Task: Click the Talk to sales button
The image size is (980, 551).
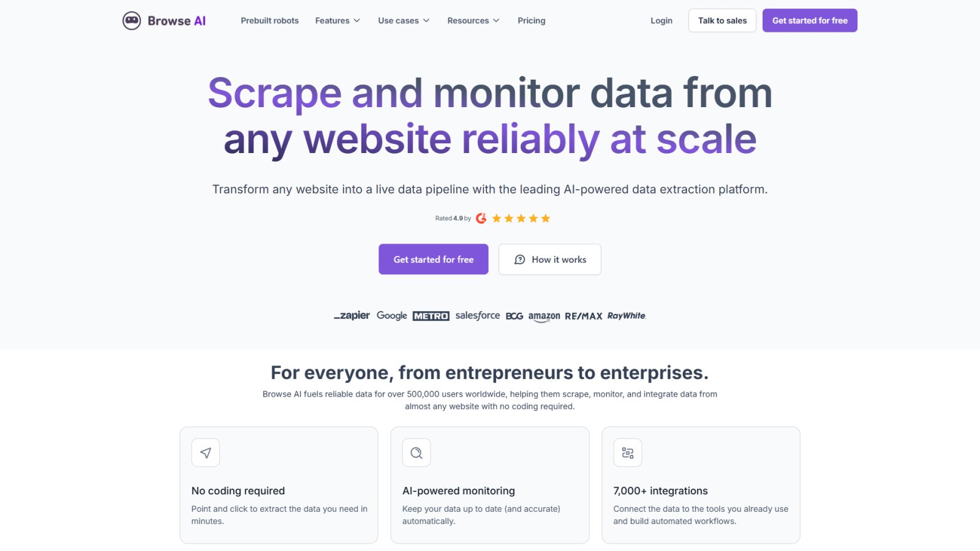Action: [x=722, y=20]
